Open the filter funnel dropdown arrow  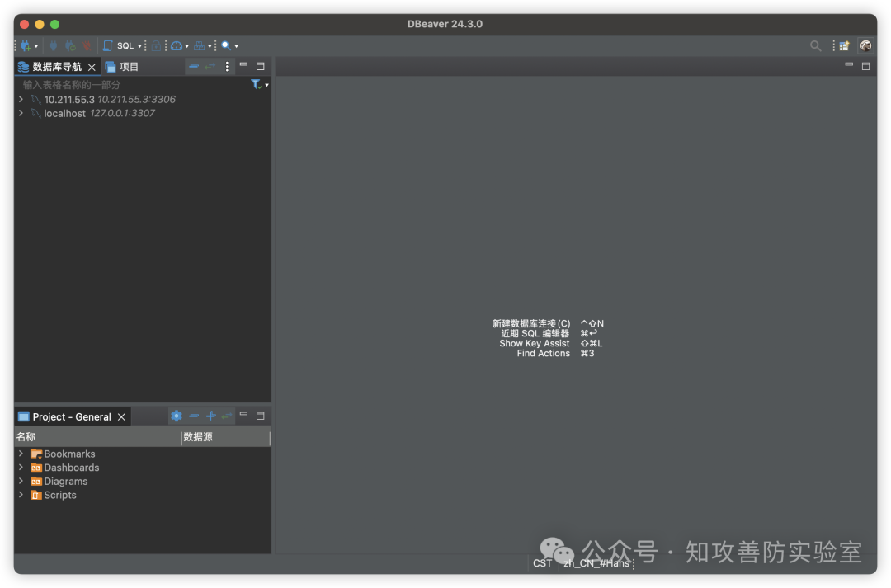pyautogui.click(x=266, y=85)
